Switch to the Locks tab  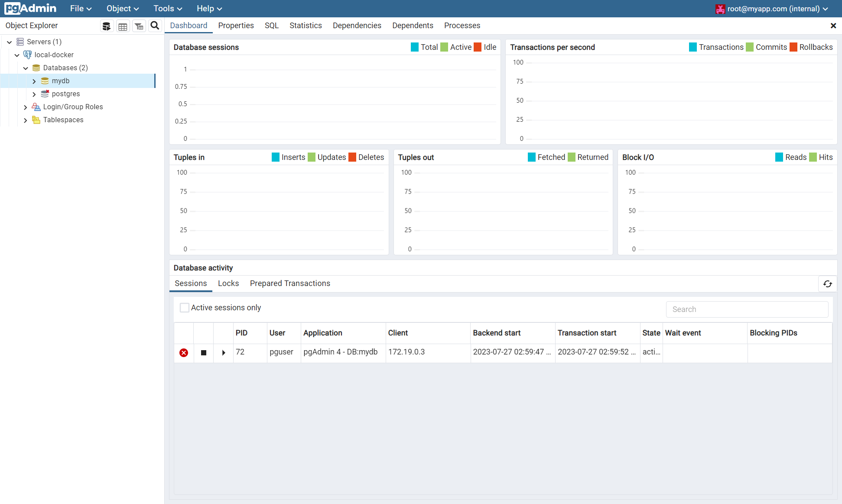point(228,283)
